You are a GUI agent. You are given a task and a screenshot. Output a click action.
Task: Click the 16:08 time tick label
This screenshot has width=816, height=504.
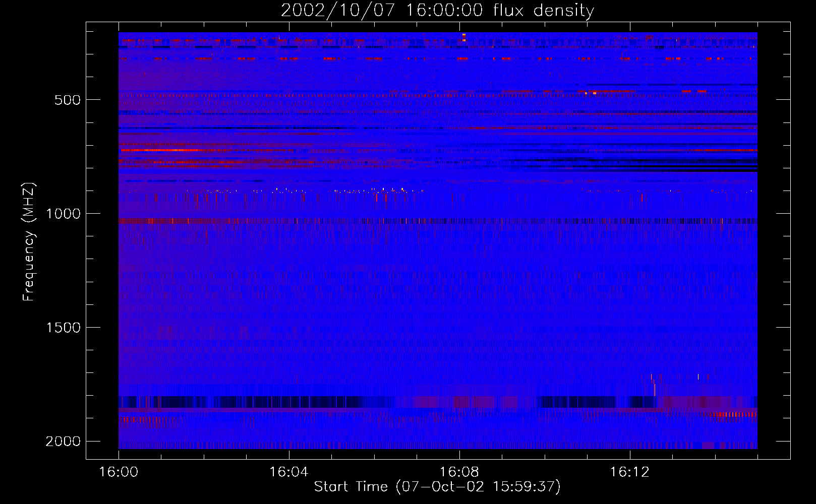(x=459, y=472)
